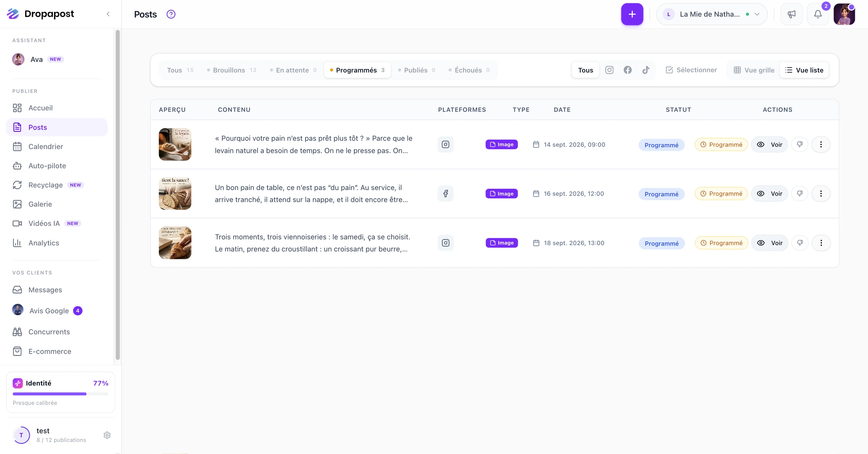Open the notifications bell icon

[x=818, y=14]
